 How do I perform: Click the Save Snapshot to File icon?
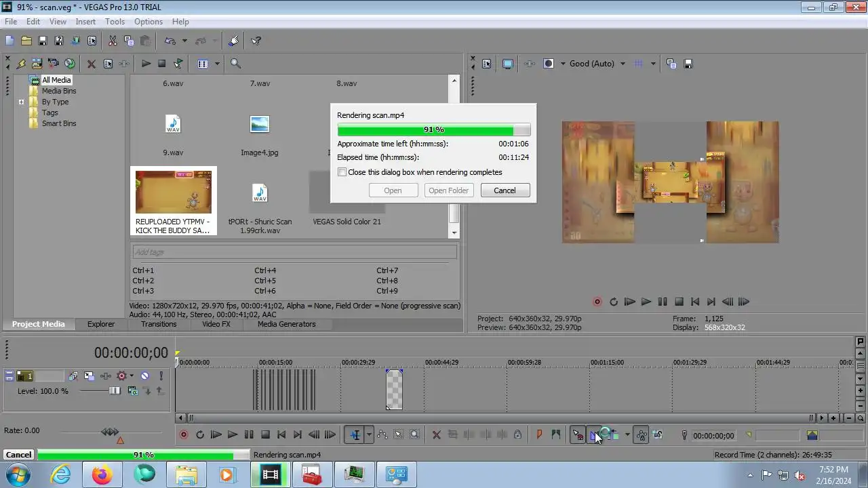click(688, 64)
